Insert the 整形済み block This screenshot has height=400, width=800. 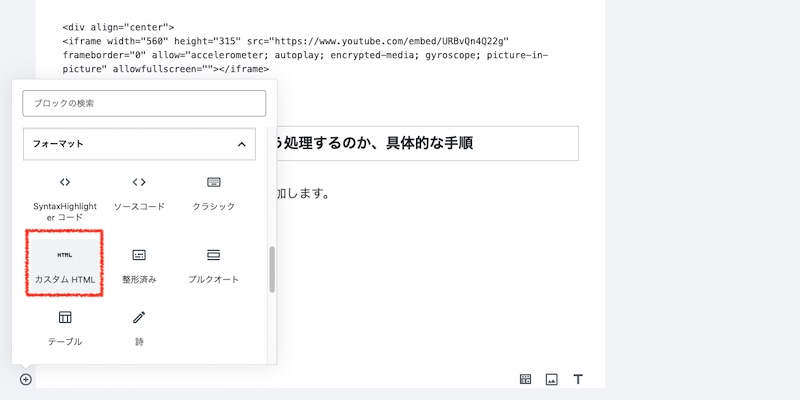pos(139,265)
